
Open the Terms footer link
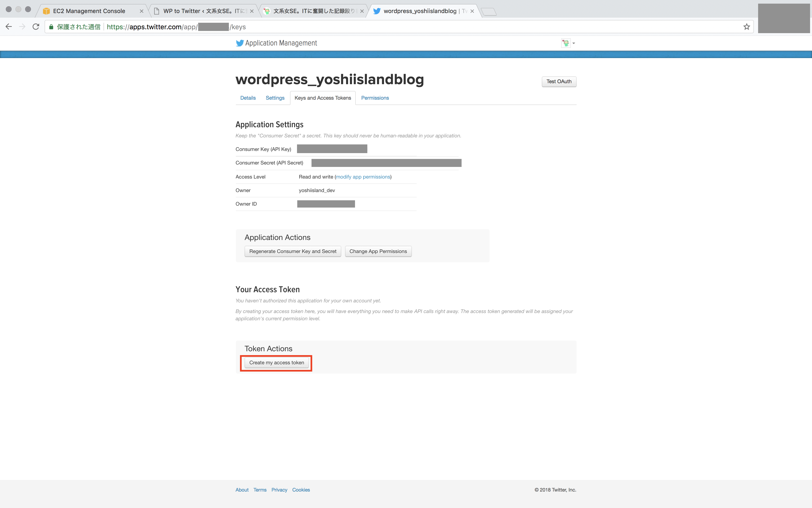coord(260,490)
